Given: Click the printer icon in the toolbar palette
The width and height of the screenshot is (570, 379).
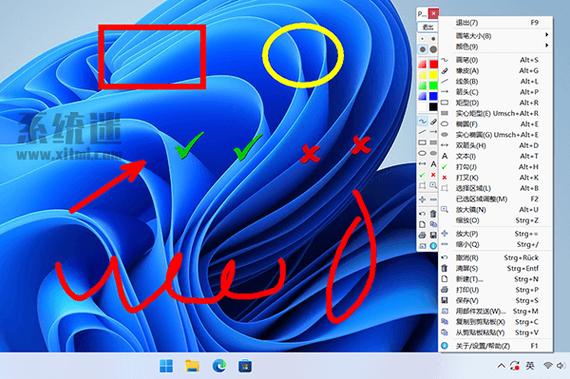Looking at the screenshot, I should click(x=422, y=235).
